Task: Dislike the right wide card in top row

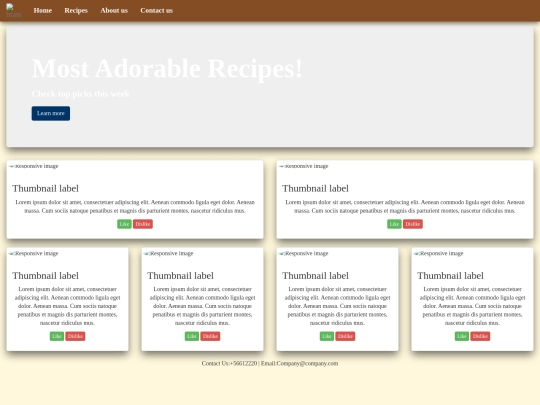Action: (413, 224)
